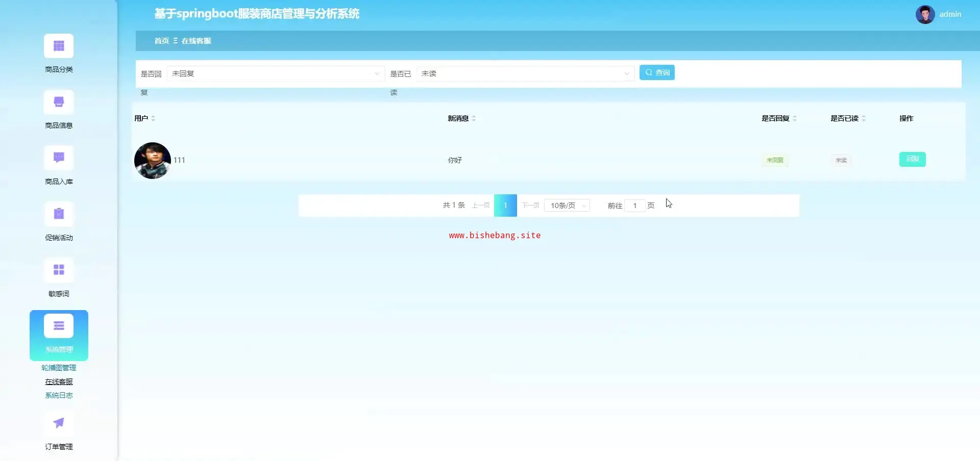Screen dimensions: 980x461
Task: Open the 敏感词 sensitive words icon
Action: [59, 270]
